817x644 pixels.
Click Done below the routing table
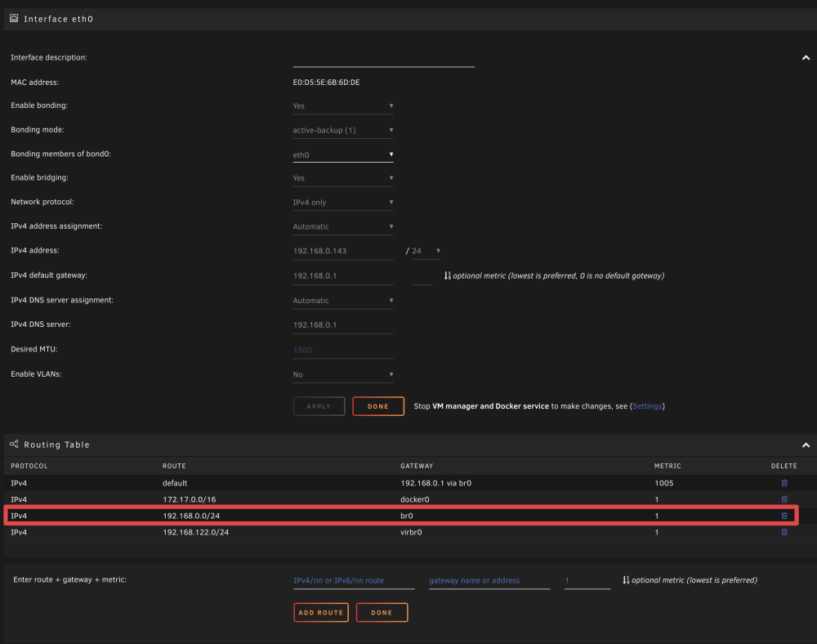(382, 613)
